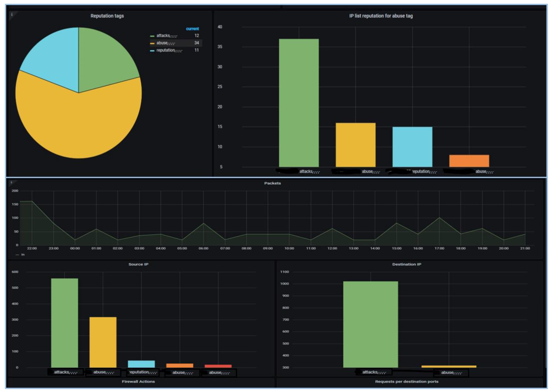Open Packets panel title menu
552x392 pixels.
272,183
